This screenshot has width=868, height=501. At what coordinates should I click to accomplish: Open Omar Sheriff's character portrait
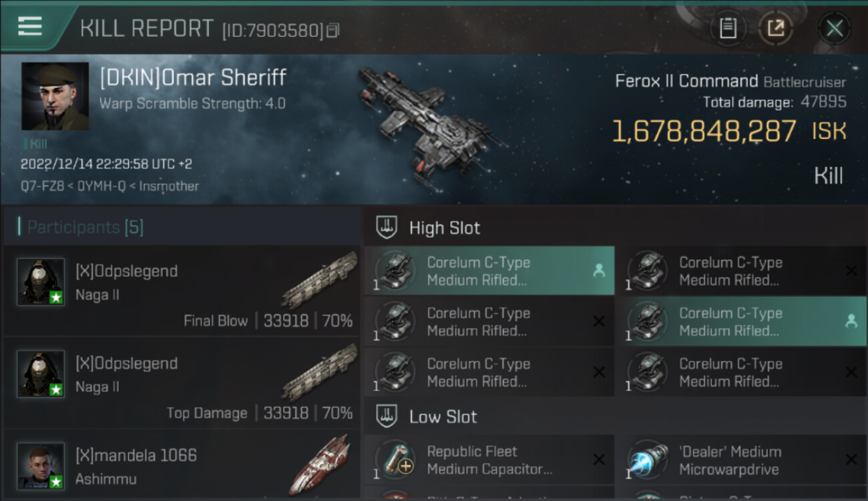click(x=55, y=96)
